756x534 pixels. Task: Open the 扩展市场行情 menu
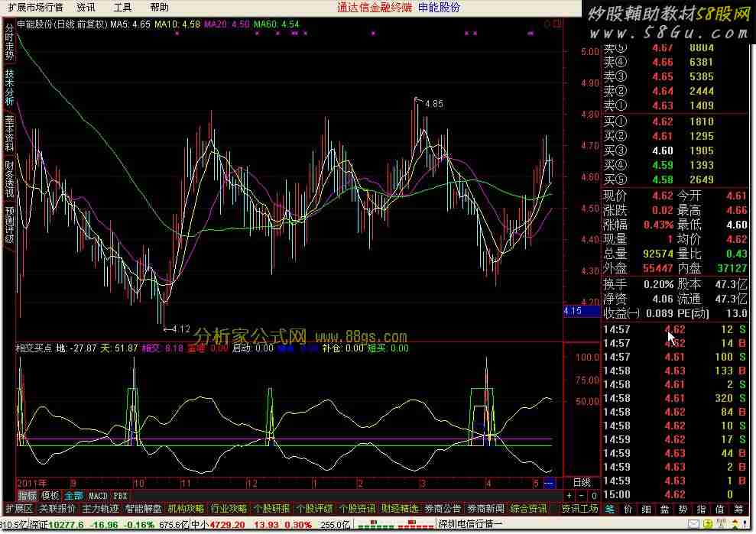[x=35, y=7]
